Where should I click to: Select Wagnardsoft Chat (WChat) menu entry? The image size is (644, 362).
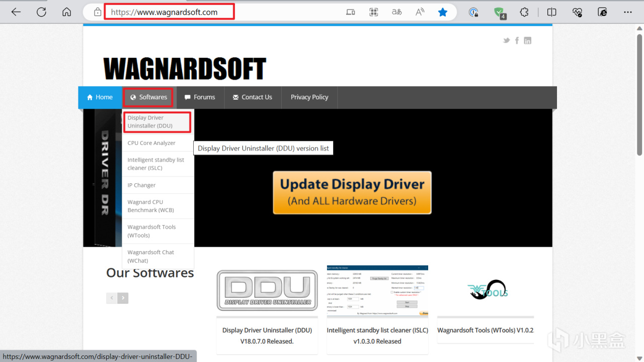click(158, 256)
